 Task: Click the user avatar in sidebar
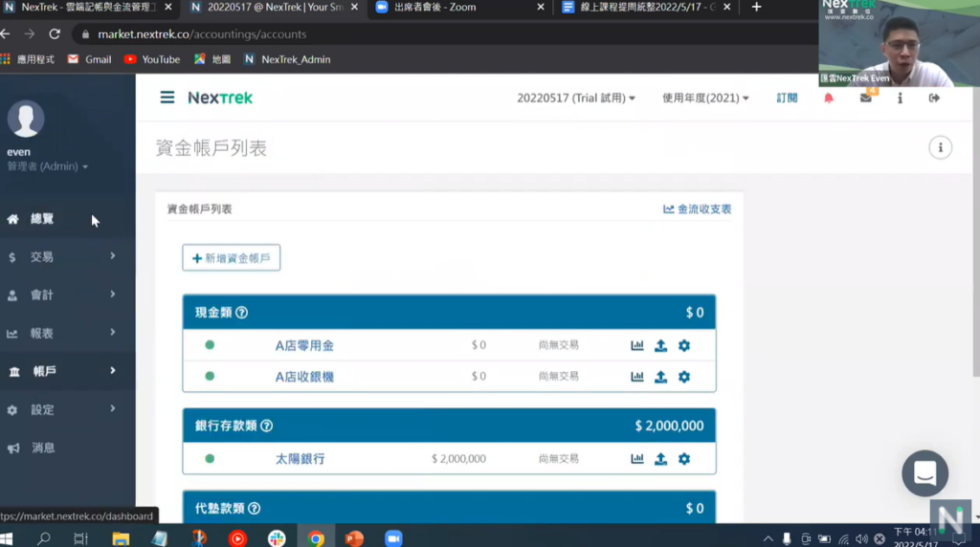point(26,119)
